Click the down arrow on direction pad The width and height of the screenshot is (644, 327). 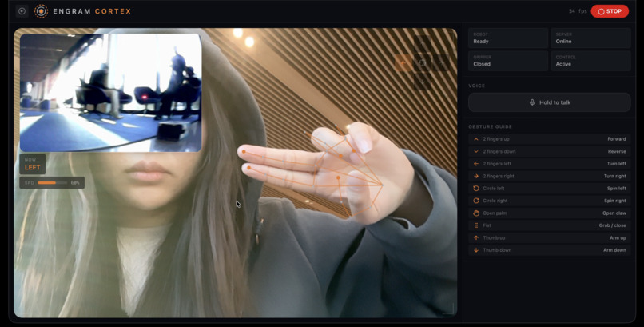422,82
